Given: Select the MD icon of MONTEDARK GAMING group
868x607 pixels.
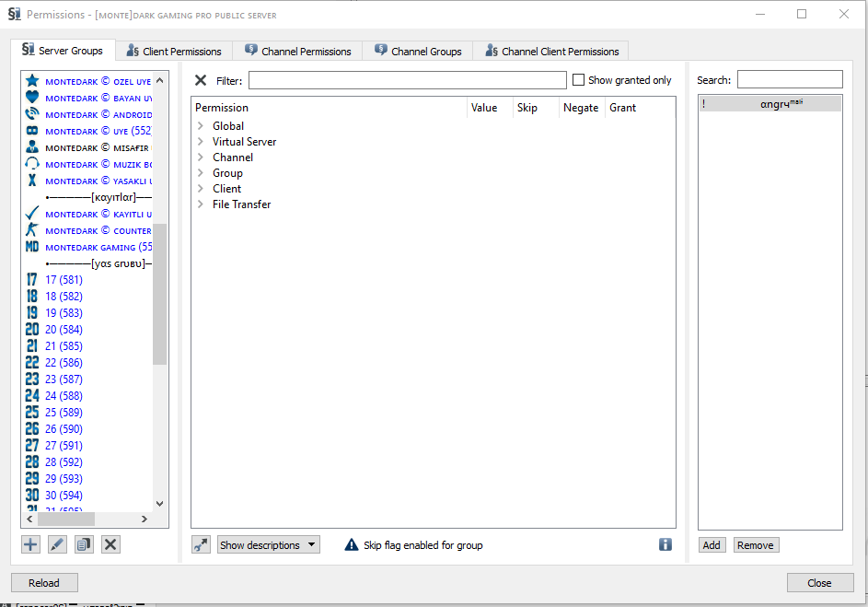Looking at the screenshot, I should click(x=32, y=247).
